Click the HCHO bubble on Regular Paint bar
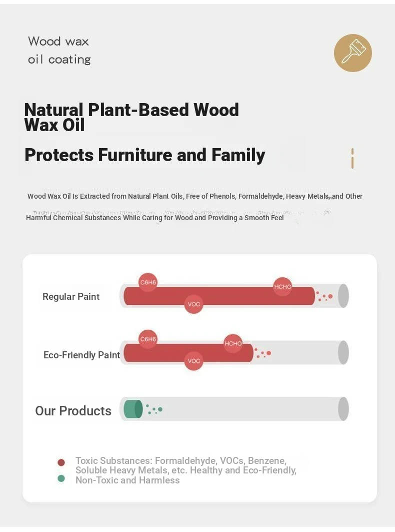This screenshot has width=395, height=532. point(282,287)
